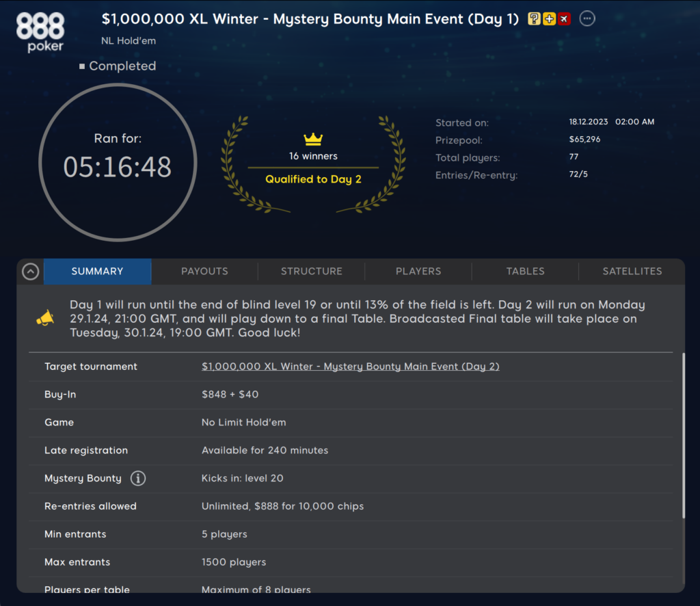Select the Tables tab
700x606 pixels.
525,272
